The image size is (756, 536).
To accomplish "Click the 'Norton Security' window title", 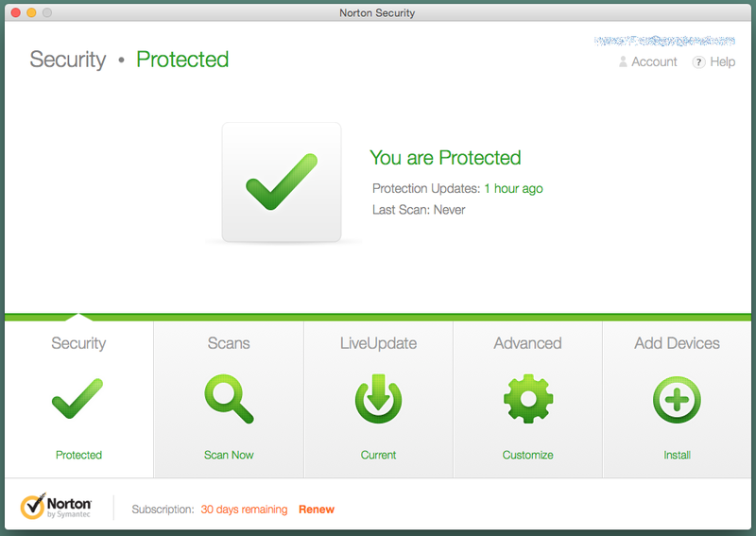I will [377, 13].
